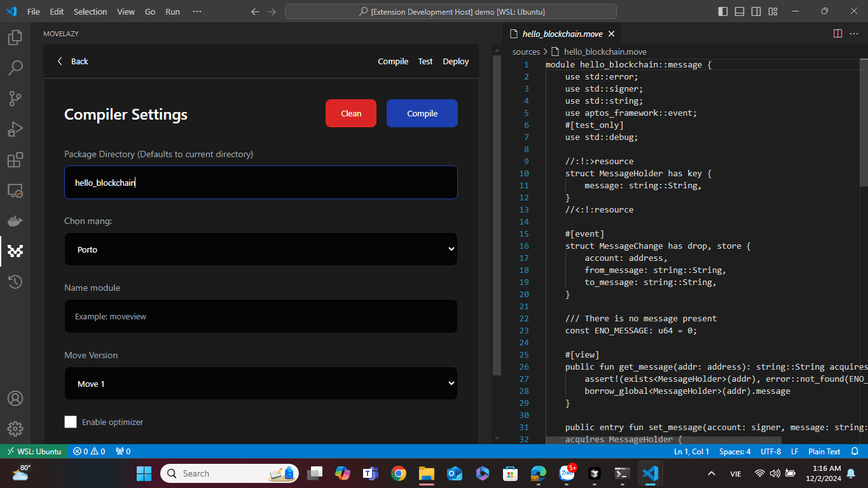
Task: Open the File menu
Action: pyautogui.click(x=34, y=11)
